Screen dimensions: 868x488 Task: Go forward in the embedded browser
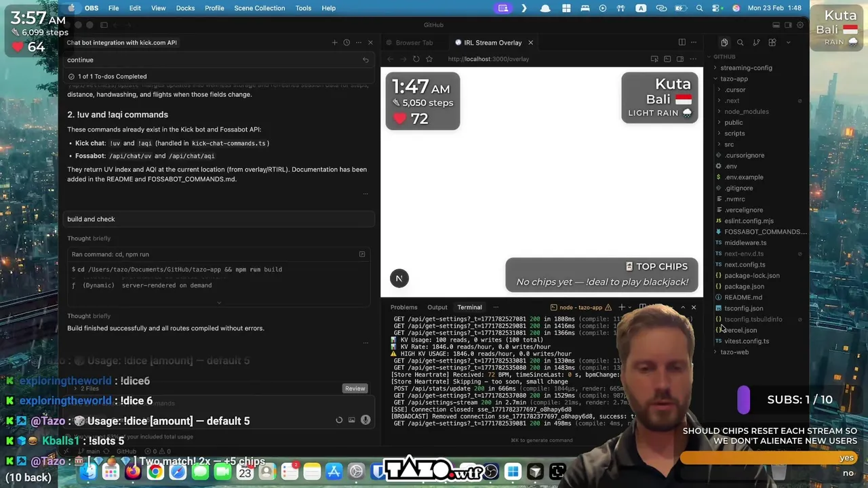pos(403,59)
